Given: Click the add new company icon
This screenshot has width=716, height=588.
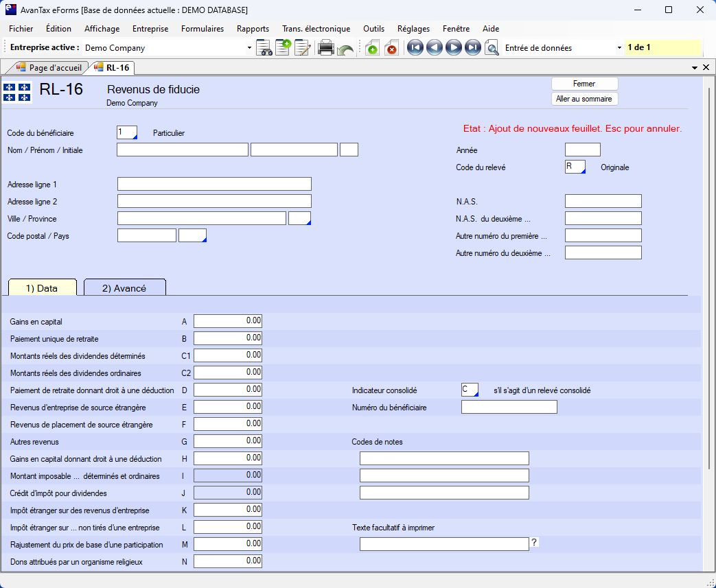Looking at the screenshot, I should pyautogui.click(x=283, y=48).
